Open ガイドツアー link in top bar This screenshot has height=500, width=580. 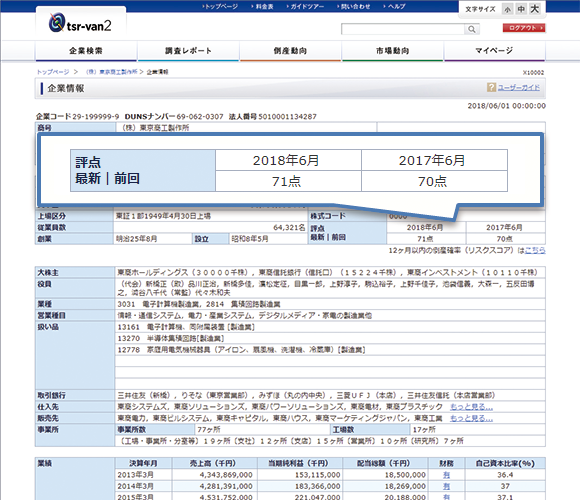pyautogui.click(x=306, y=6)
